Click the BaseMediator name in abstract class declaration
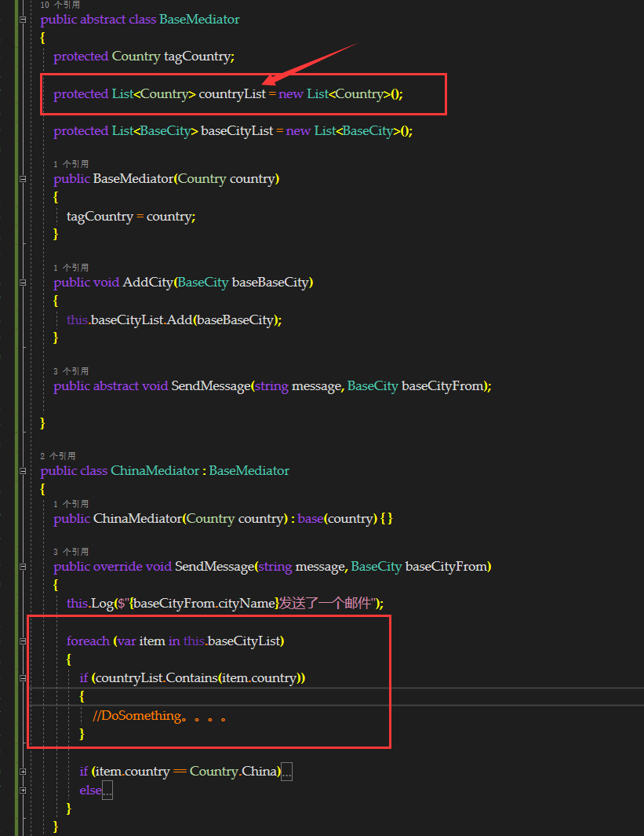The image size is (644, 836). 199,19
